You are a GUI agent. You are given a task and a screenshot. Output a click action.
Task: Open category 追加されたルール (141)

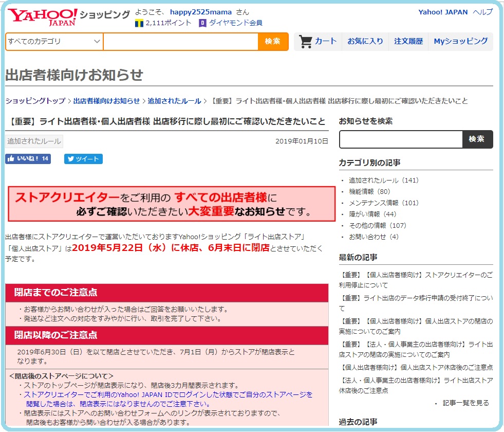click(x=384, y=181)
